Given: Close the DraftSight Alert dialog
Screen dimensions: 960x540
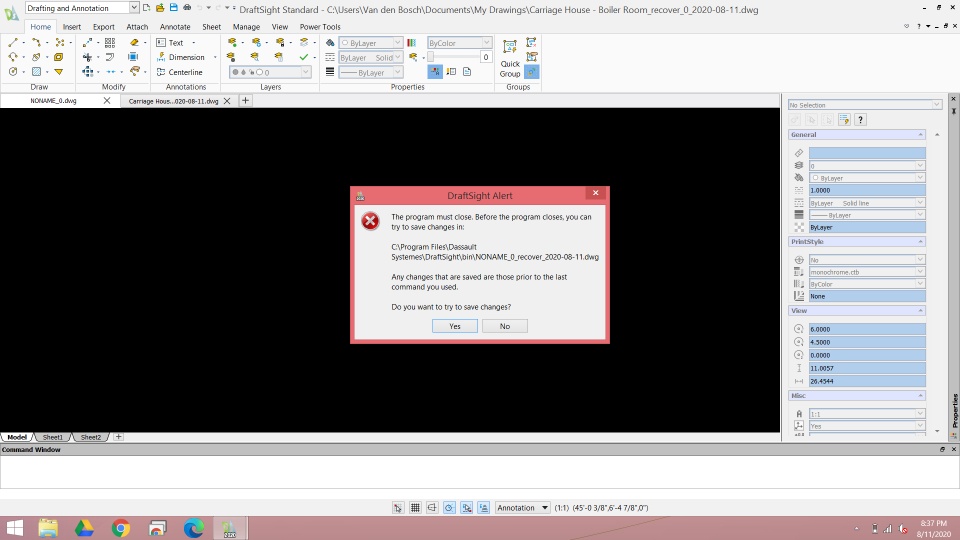Looking at the screenshot, I should (595, 193).
